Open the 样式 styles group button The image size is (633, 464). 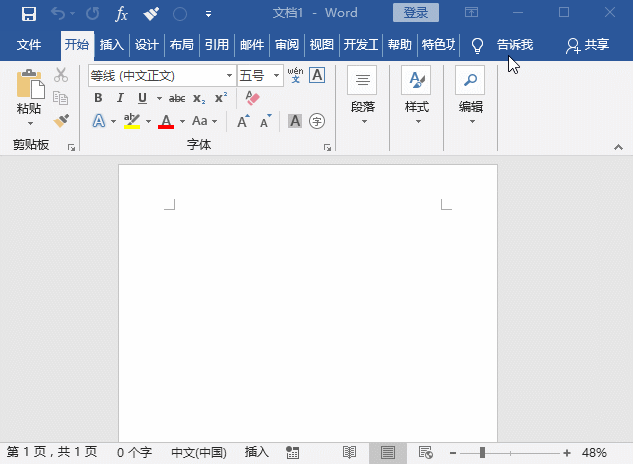pyautogui.click(x=417, y=96)
